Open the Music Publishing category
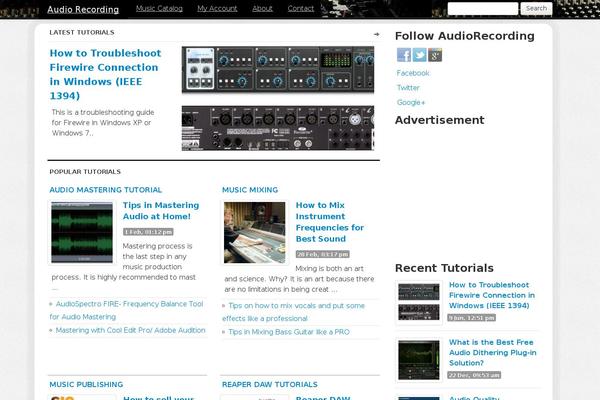This screenshot has height=400, width=600. [x=86, y=384]
